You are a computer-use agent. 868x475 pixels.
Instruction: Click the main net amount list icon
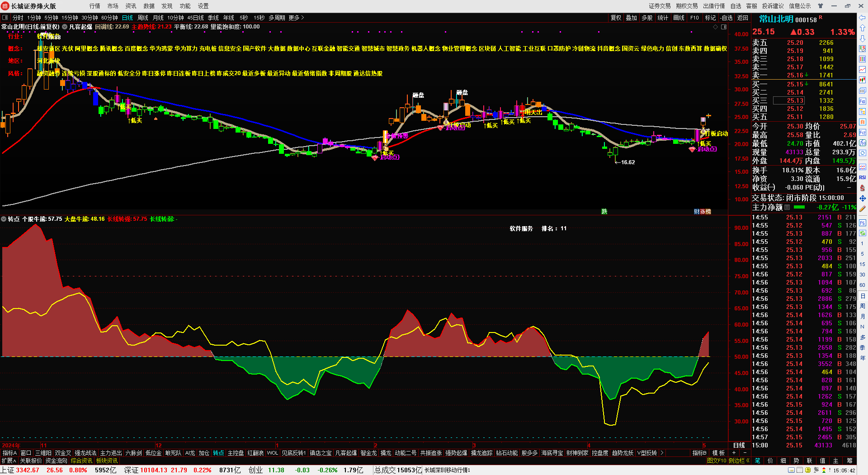(787, 207)
